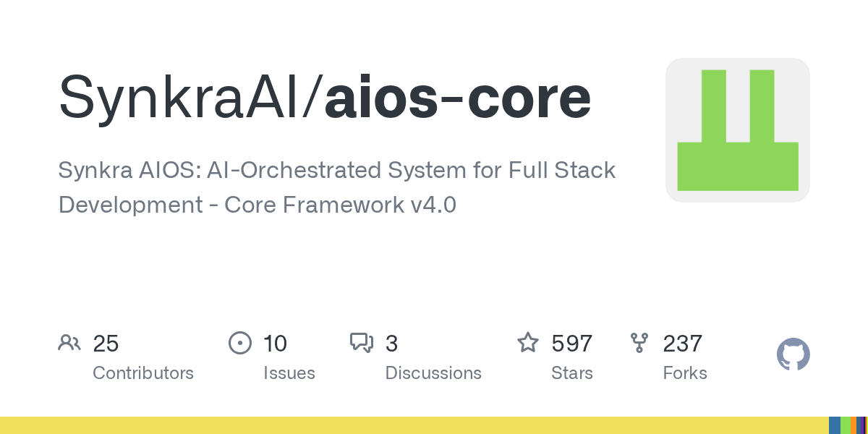Click the Stars label text
868x434 pixels.
click(572, 373)
